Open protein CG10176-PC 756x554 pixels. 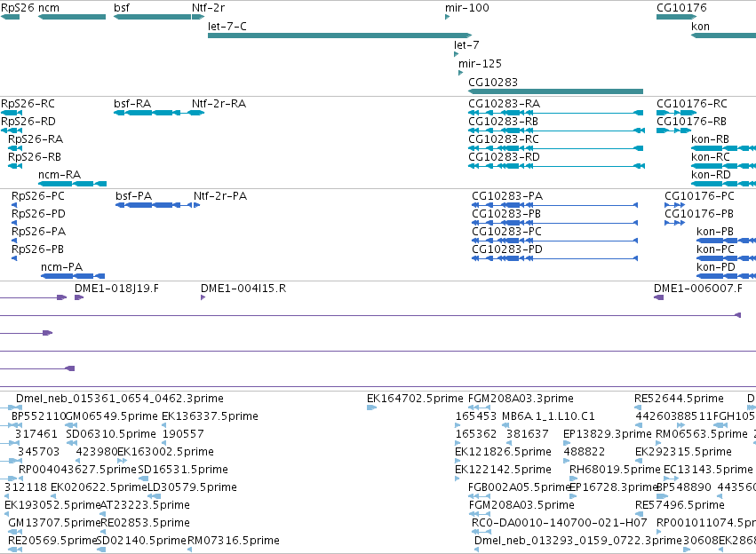[x=699, y=196]
